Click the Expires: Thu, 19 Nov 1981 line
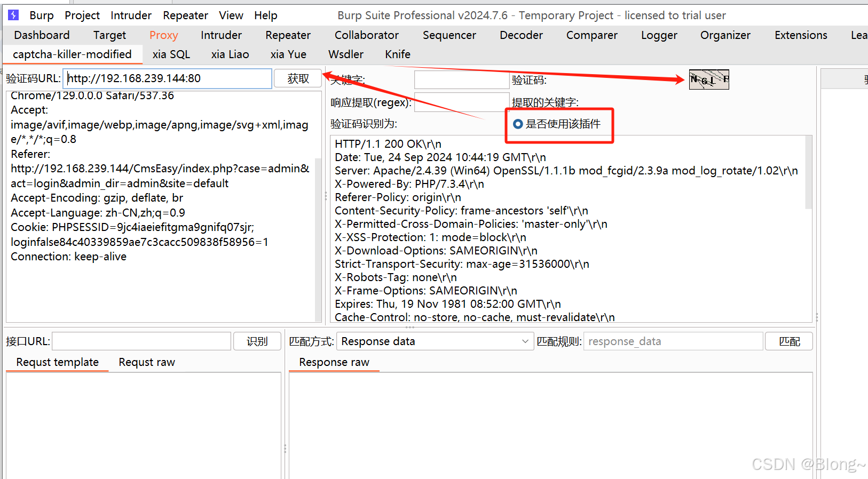The height and width of the screenshot is (479, 868). (x=448, y=304)
